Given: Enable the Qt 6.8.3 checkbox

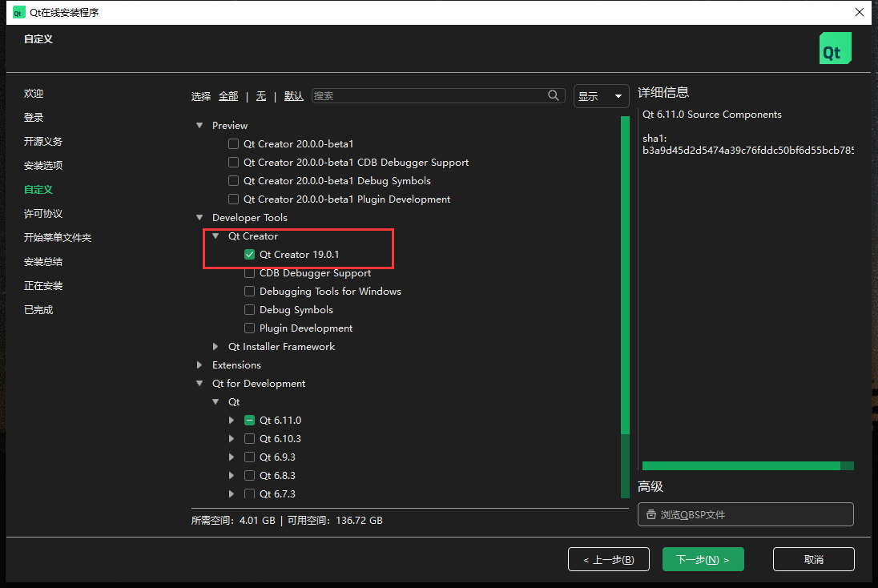Looking at the screenshot, I should (x=250, y=476).
